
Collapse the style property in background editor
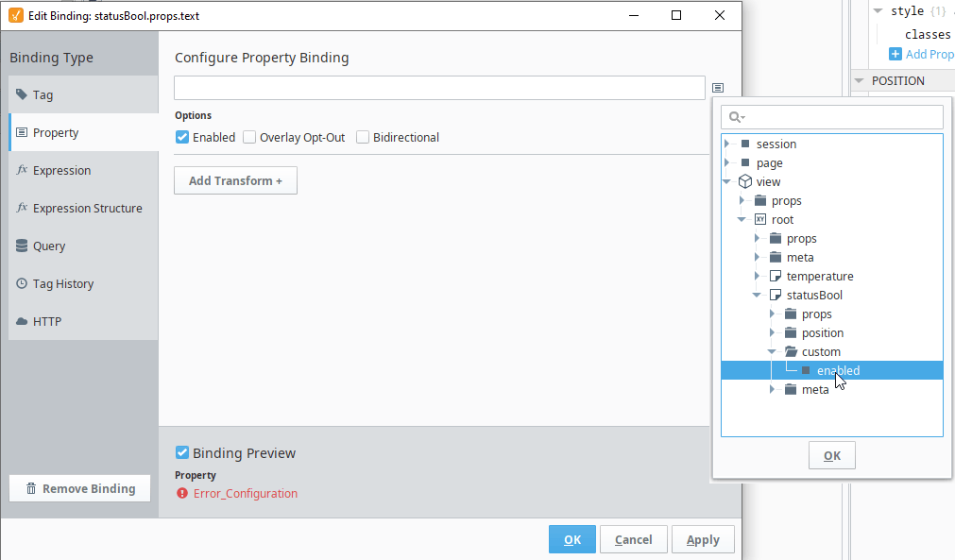[x=878, y=11]
